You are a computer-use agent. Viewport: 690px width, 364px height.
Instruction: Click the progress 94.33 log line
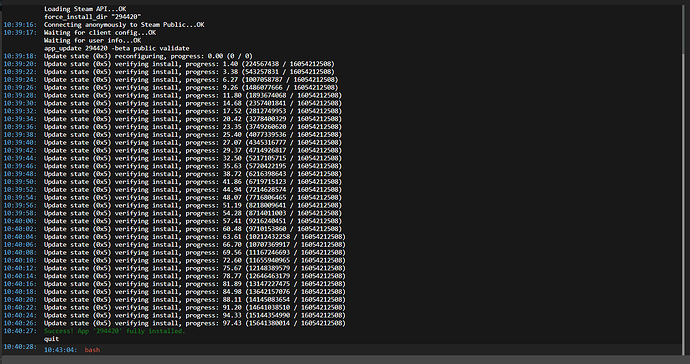(x=195, y=316)
